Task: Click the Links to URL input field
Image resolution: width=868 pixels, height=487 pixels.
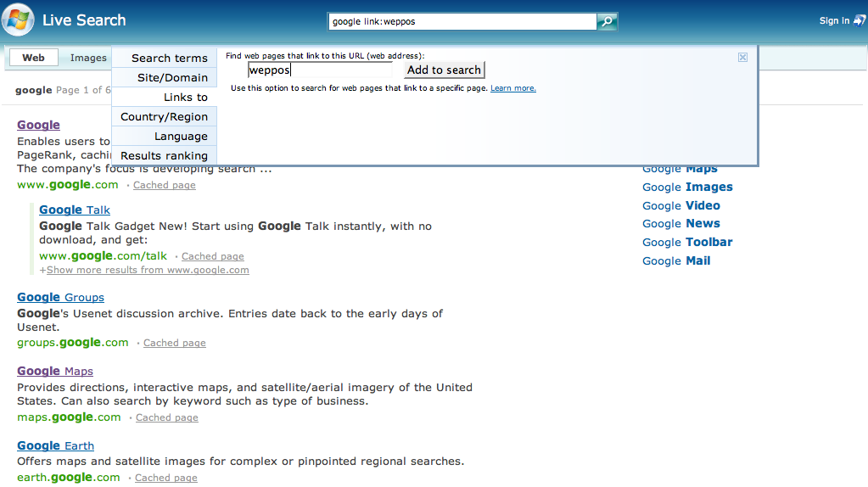Action: 320,70
